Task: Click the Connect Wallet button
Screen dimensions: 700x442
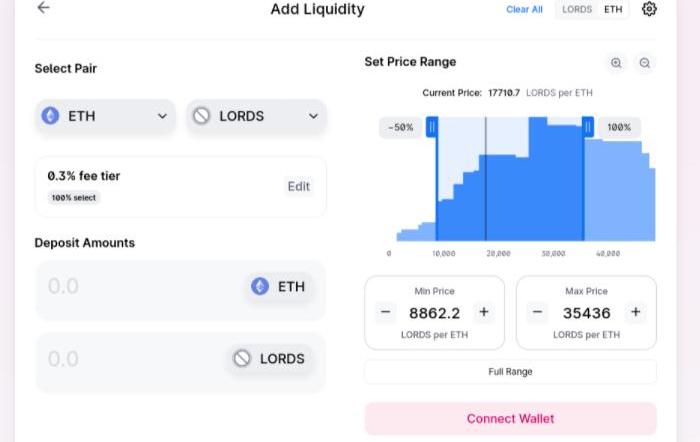Action: pyautogui.click(x=510, y=419)
